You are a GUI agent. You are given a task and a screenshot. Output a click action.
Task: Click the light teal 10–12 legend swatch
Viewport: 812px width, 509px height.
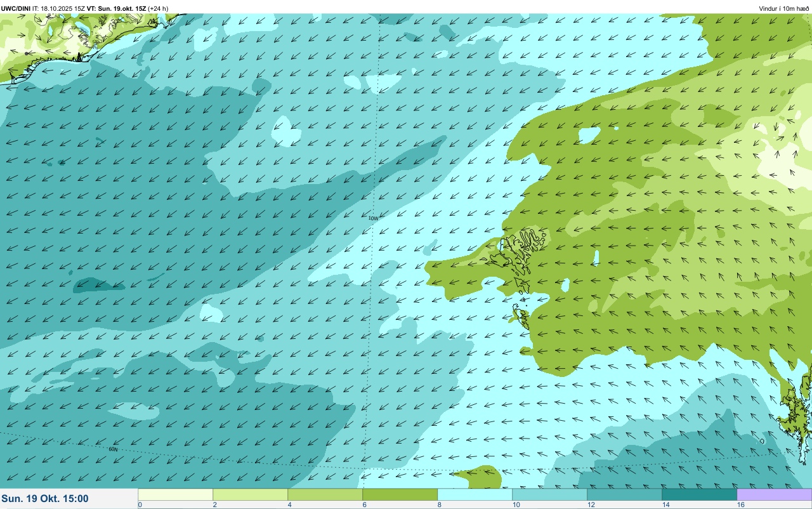(x=550, y=494)
